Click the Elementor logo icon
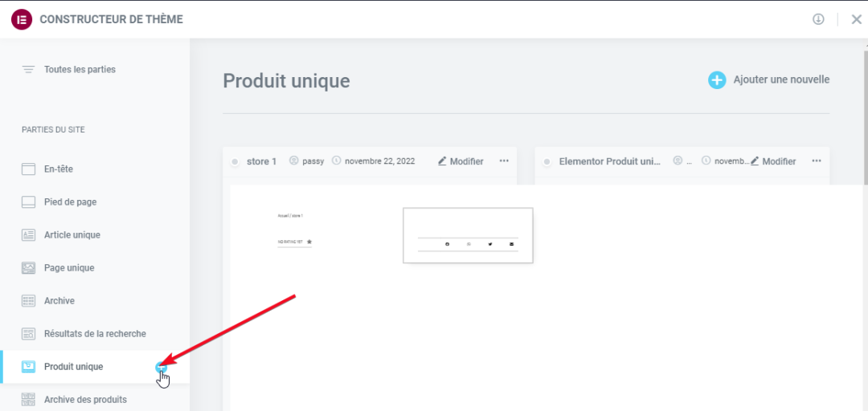Image resolution: width=868 pixels, height=411 pixels. point(22,19)
